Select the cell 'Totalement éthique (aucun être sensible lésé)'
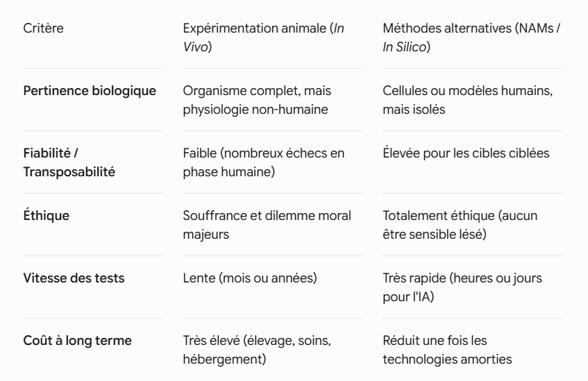The image size is (588, 381). click(x=460, y=225)
